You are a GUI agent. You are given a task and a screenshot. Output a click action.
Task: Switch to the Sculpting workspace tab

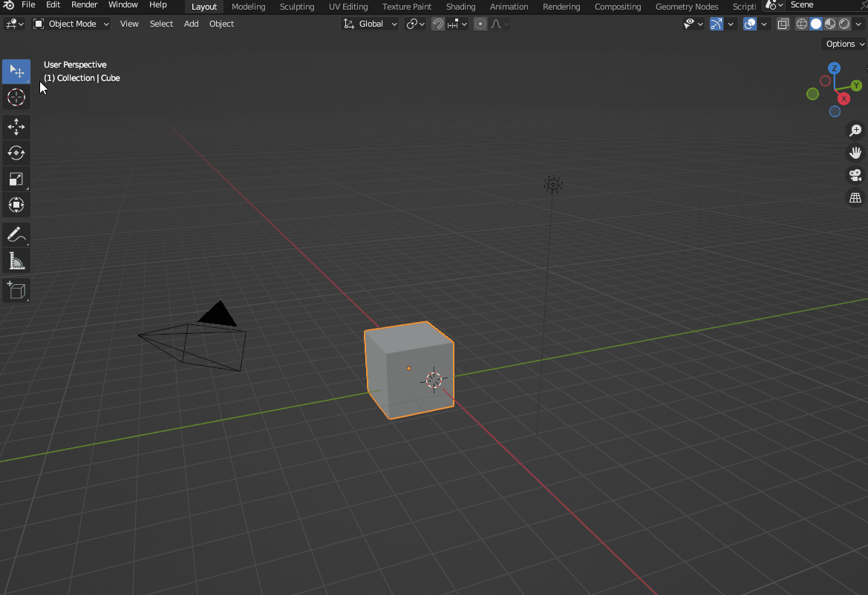[297, 7]
